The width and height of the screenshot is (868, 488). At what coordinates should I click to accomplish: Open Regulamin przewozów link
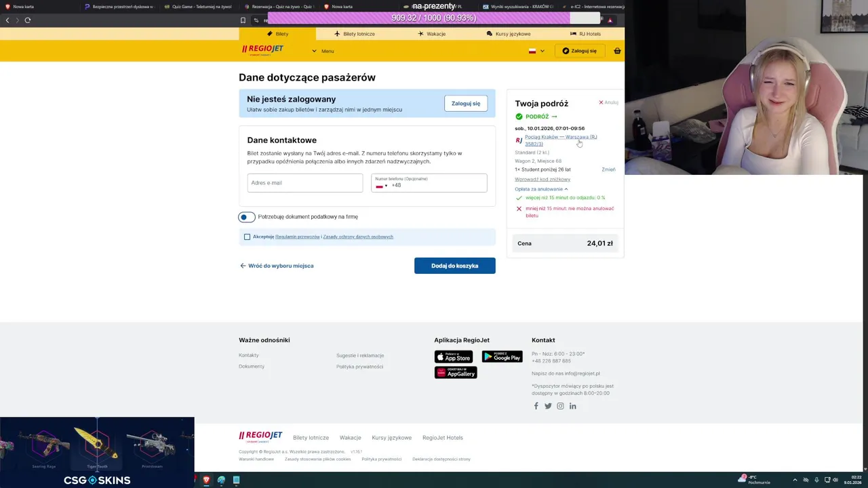pyautogui.click(x=297, y=237)
